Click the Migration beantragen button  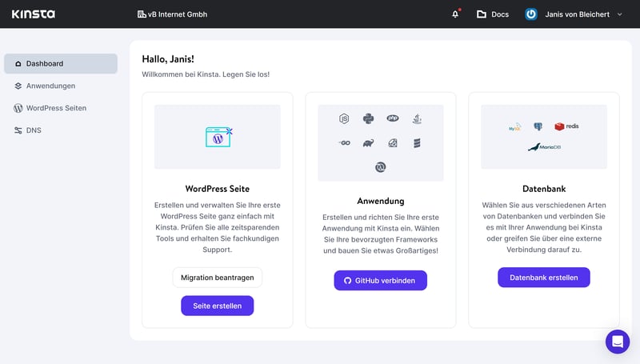[218, 278]
